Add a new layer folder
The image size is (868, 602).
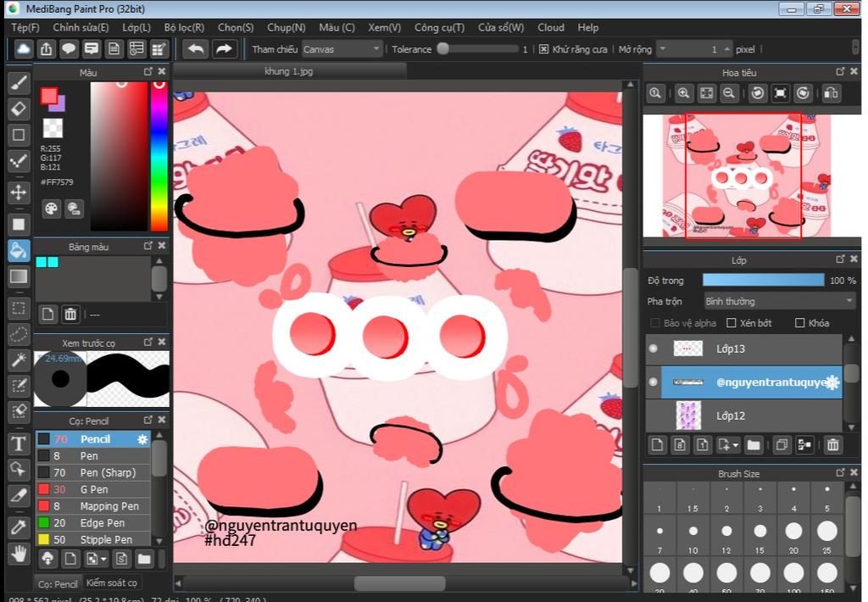click(754, 444)
